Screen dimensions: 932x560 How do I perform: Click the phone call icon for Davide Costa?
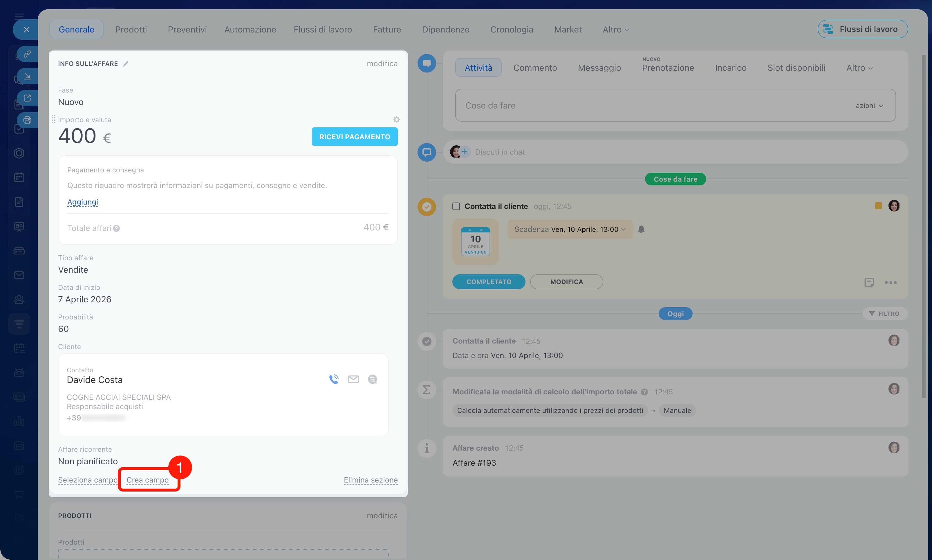(x=334, y=379)
